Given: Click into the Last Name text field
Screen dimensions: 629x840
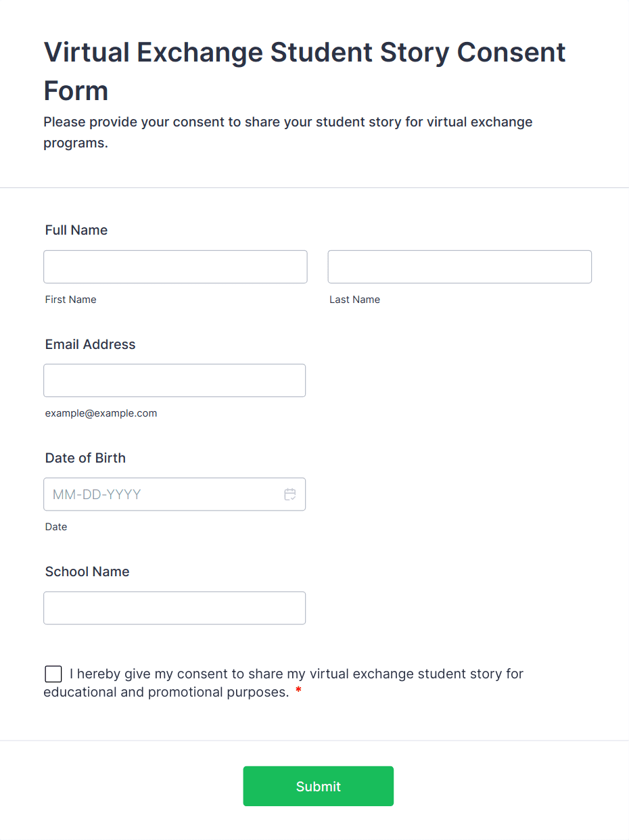Looking at the screenshot, I should [x=459, y=267].
